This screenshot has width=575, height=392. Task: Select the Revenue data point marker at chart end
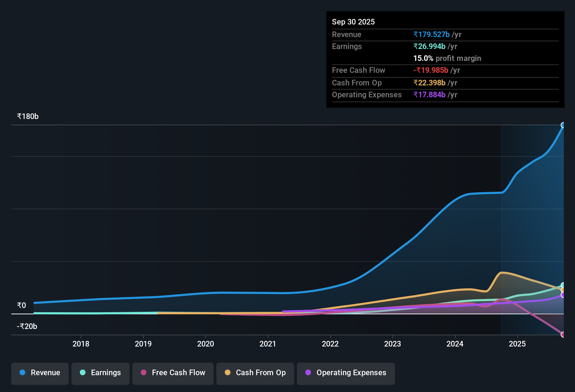[563, 125]
